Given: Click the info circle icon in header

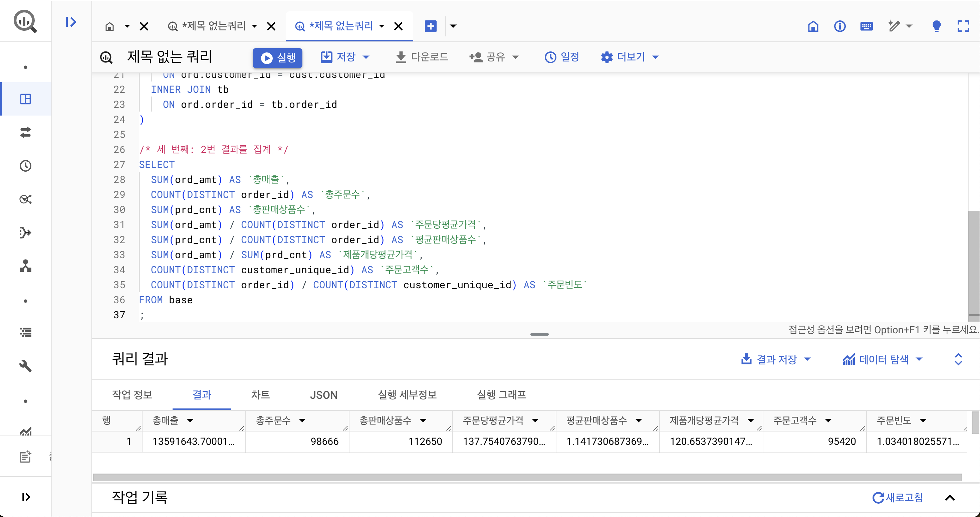Looking at the screenshot, I should [839, 26].
